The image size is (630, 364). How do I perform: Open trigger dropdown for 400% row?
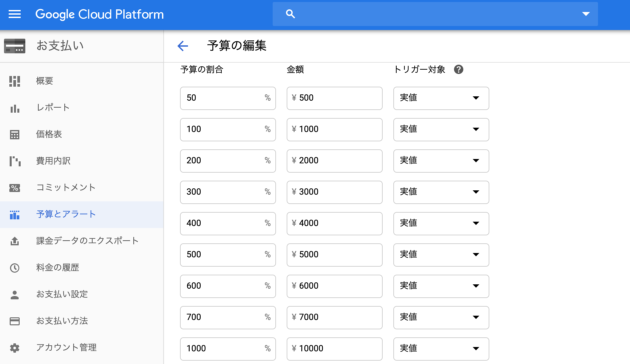(441, 224)
